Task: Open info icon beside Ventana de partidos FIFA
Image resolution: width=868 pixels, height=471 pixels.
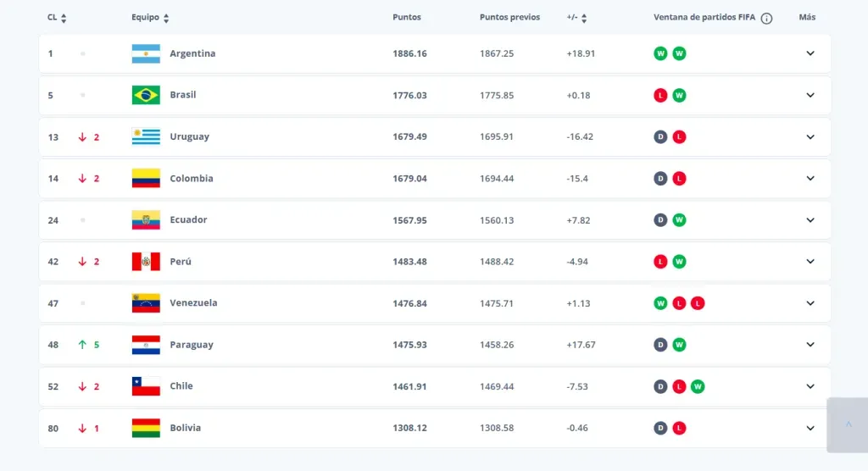Action: pyautogui.click(x=766, y=18)
